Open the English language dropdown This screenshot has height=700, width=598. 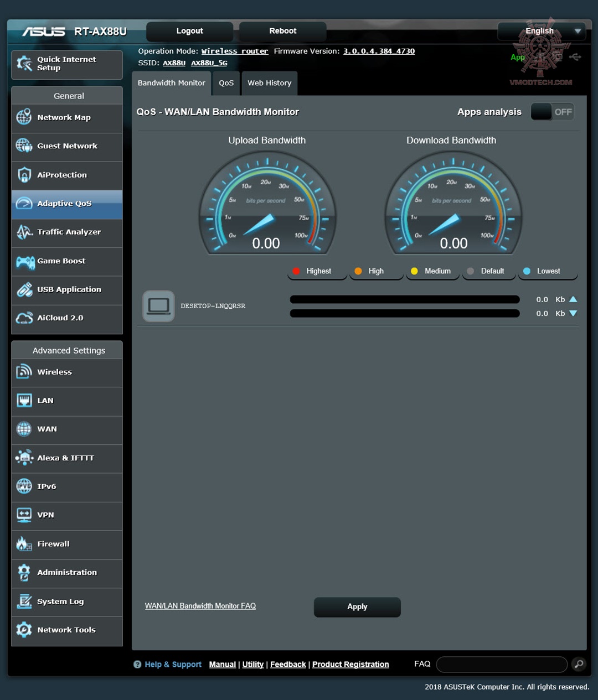(541, 31)
